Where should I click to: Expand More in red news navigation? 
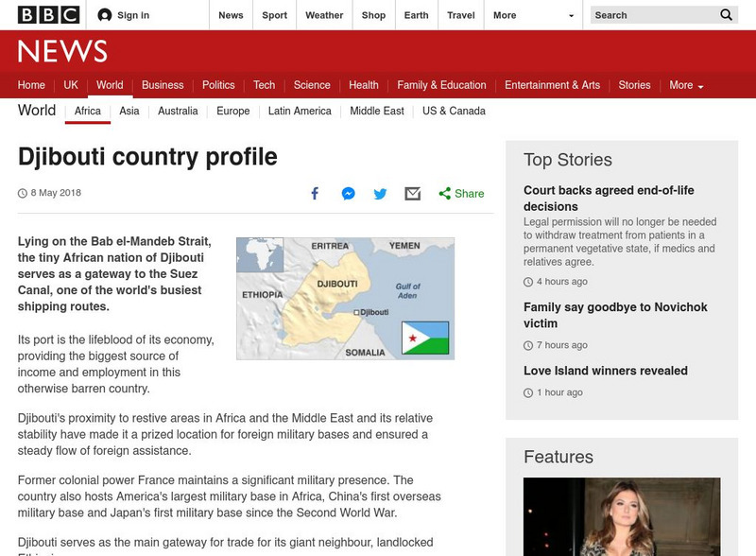pos(686,85)
